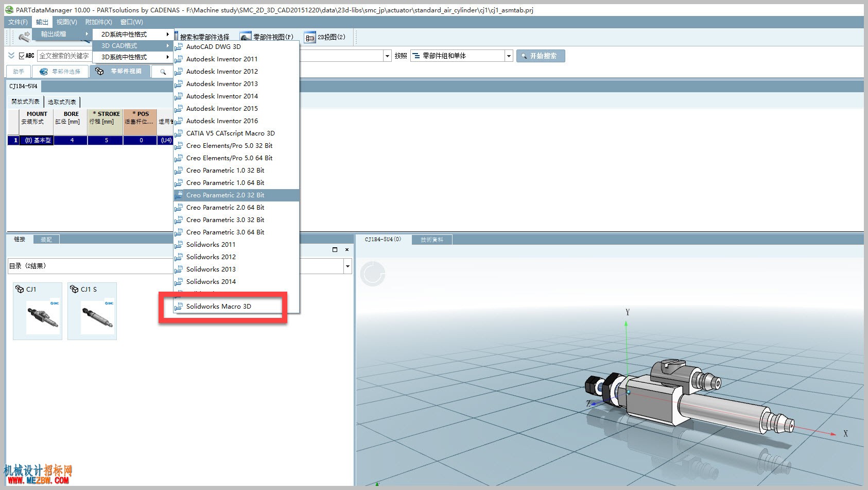
Task: Select the CJ1 S part thumbnail
Action: 92,311
